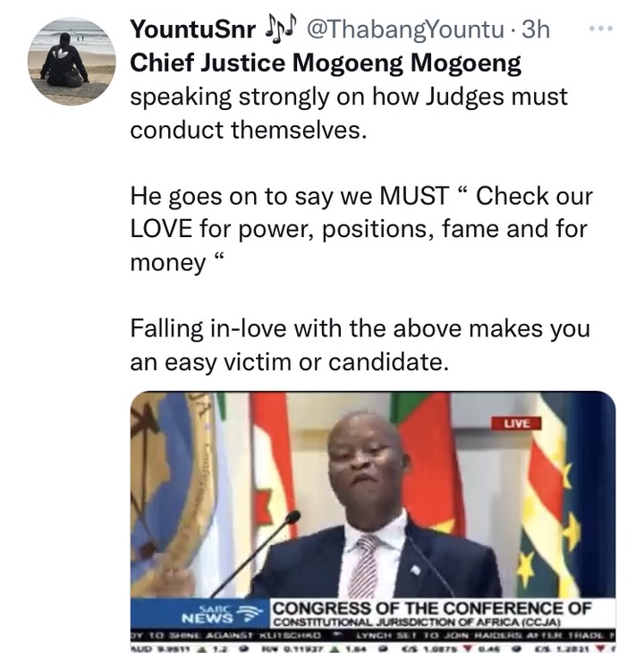Click the currency rates ticker at bottom

point(373,646)
